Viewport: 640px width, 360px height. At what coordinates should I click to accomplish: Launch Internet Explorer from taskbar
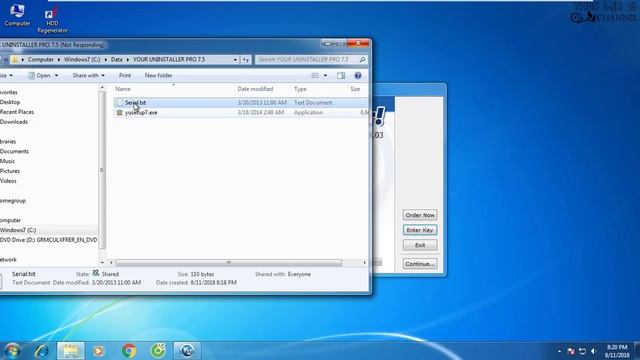[42, 351]
